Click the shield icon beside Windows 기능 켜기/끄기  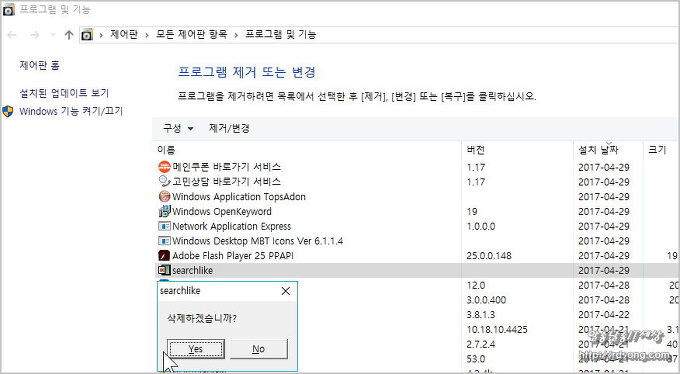point(8,111)
